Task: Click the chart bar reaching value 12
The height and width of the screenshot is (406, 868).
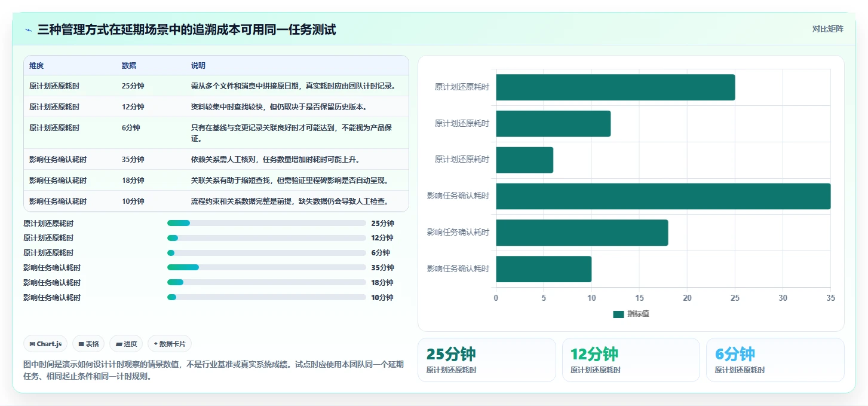Action: click(x=553, y=124)
